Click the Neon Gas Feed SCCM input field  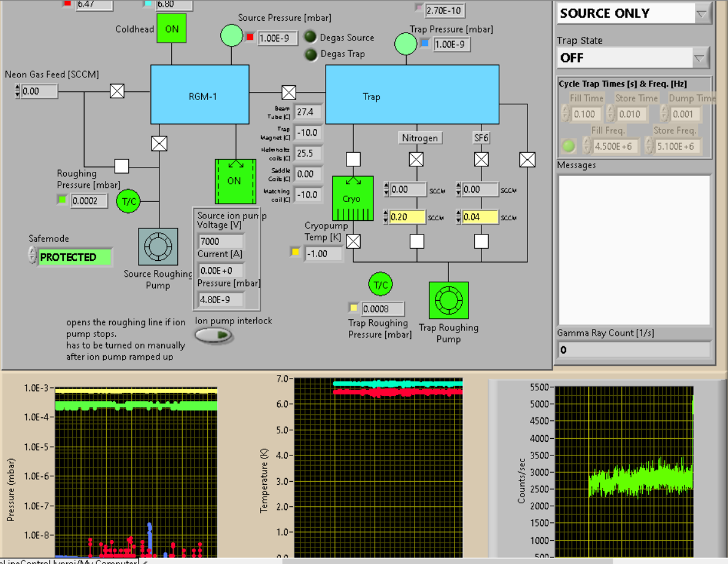39,91
